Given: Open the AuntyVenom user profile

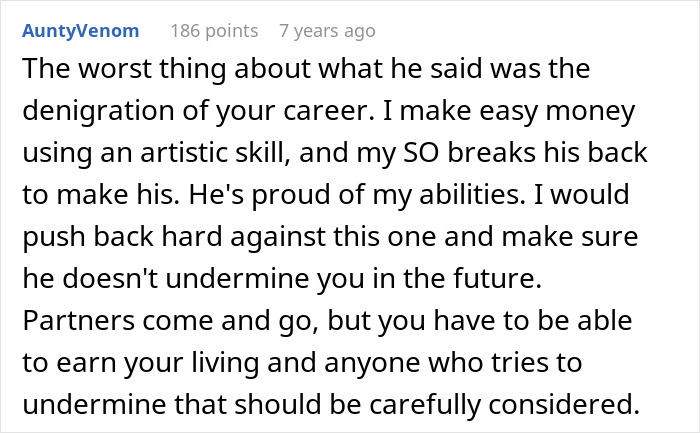Looking at the screenshot, I should (x=81, y=31).
